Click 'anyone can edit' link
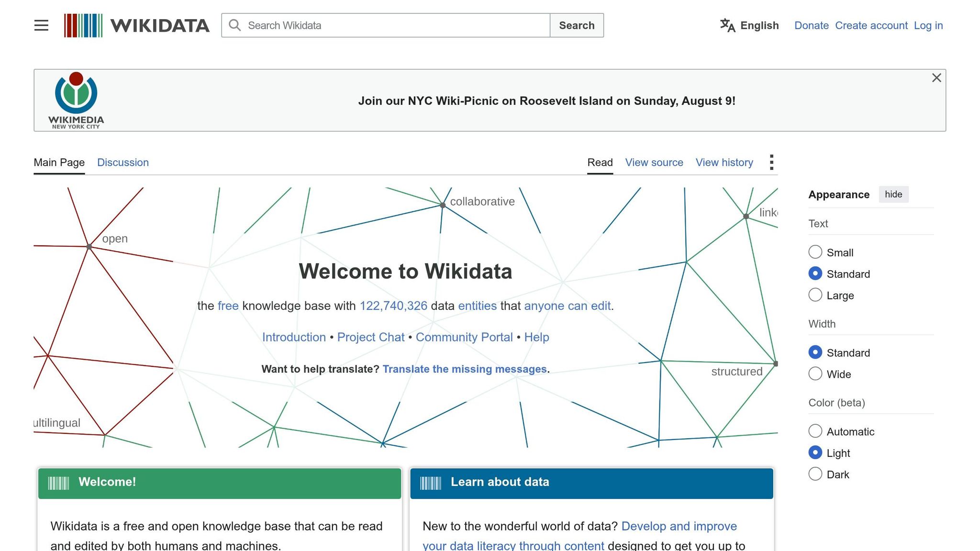The height and width of the screenshot is (551, 980). click(x=568, y=306)
